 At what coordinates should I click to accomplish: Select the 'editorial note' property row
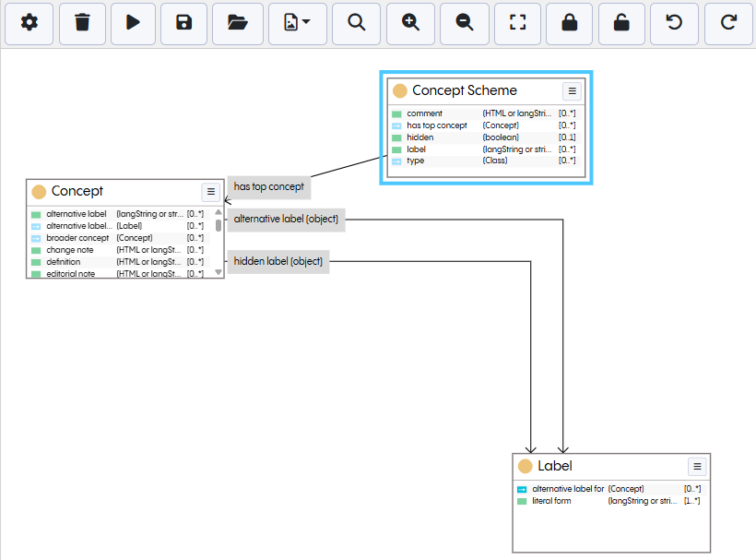point(118,273)
